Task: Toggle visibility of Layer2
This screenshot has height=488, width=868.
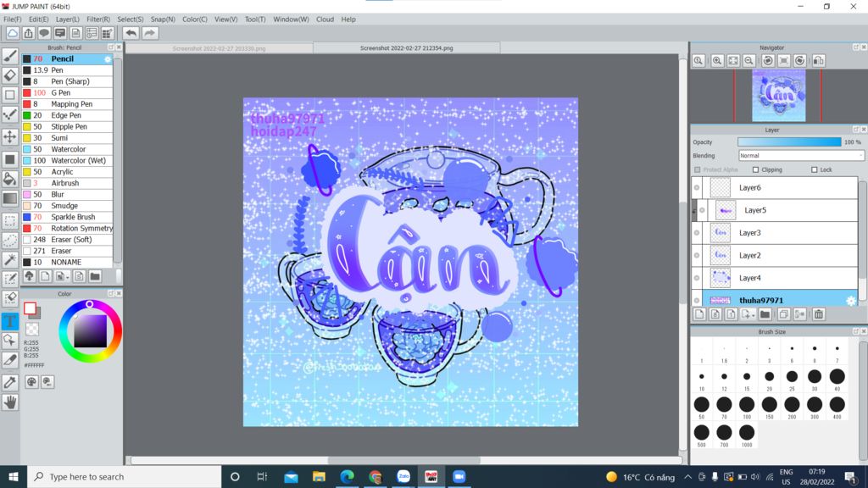Action: [697, 256]
